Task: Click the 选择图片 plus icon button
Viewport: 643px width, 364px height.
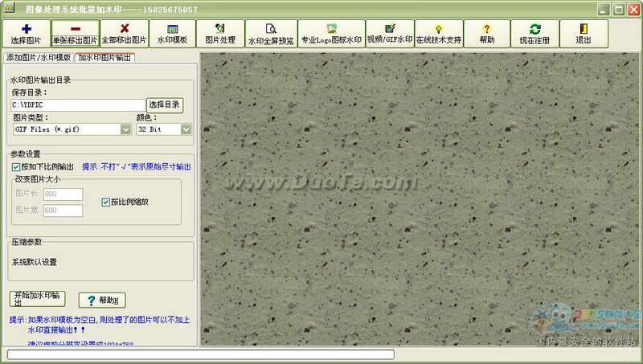Action: (x=26, y=33)
